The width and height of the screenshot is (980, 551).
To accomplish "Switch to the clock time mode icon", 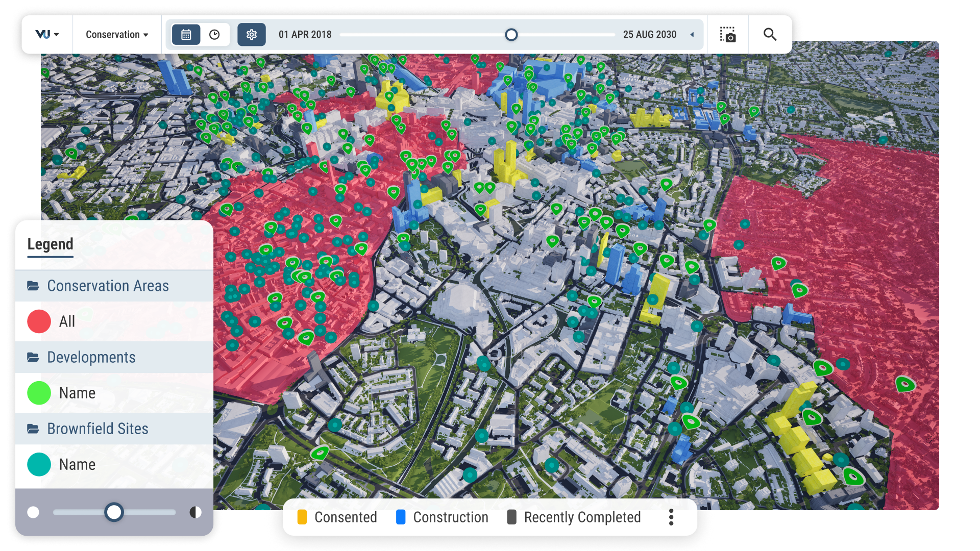I will [x=214, y=35].
